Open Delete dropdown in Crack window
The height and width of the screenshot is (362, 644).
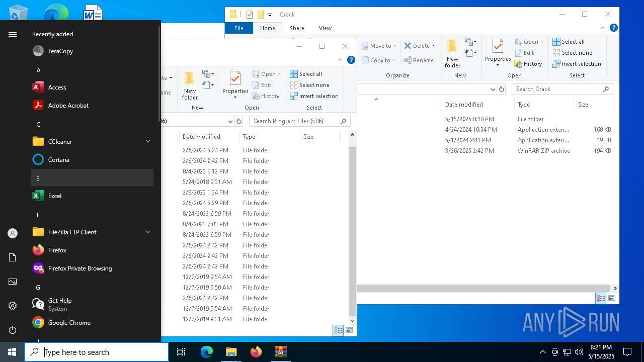(433, 46)
